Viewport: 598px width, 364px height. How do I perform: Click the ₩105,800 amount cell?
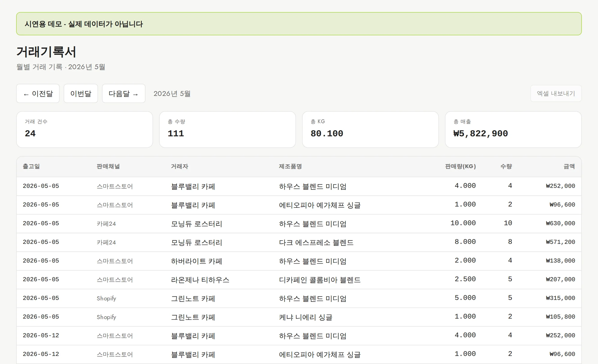click(560, 317)
